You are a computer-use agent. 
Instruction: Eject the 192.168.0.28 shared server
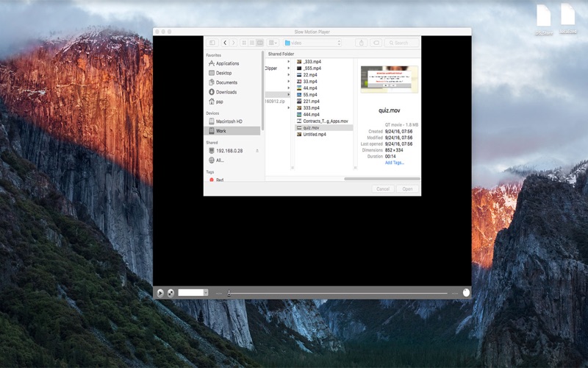(x=257, y=151)
